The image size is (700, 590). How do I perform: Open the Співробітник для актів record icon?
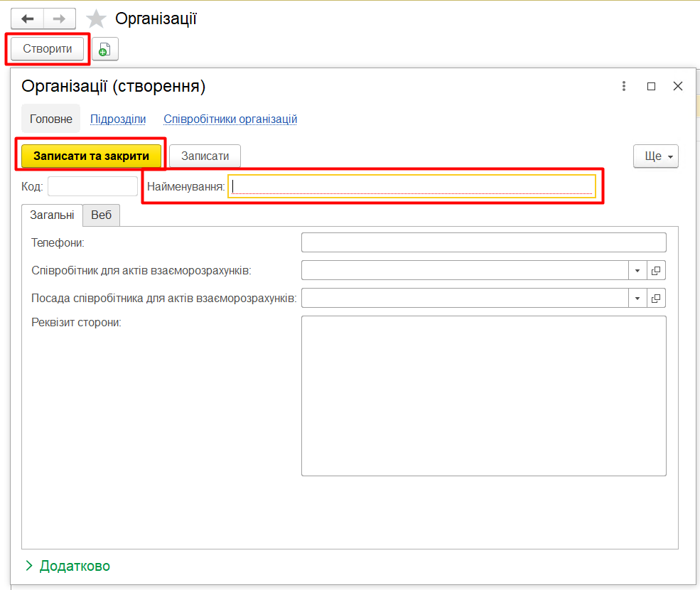tap(657, 271)
